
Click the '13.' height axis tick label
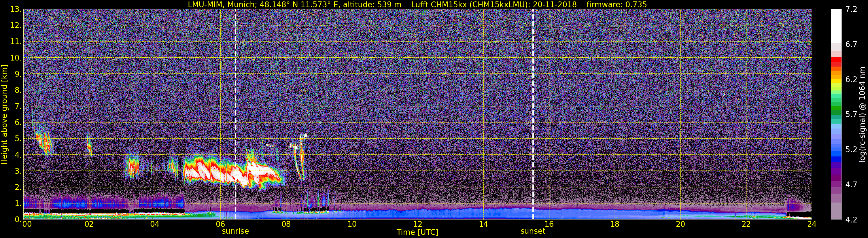tap(16, 10)
